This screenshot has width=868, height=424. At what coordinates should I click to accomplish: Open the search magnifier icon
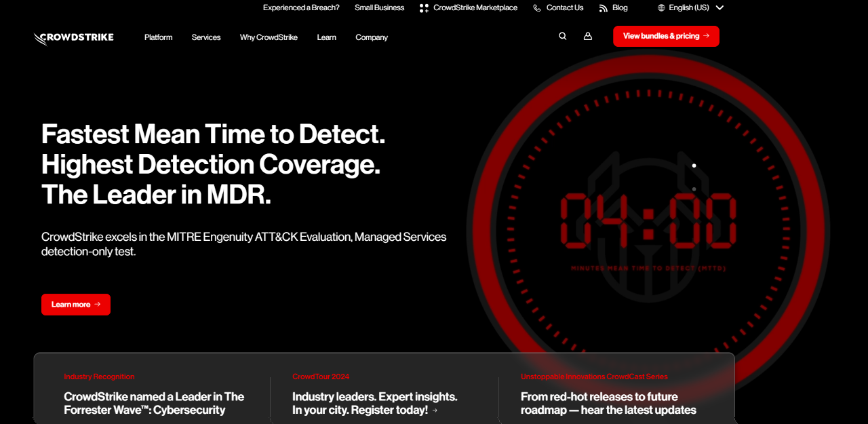562,36
